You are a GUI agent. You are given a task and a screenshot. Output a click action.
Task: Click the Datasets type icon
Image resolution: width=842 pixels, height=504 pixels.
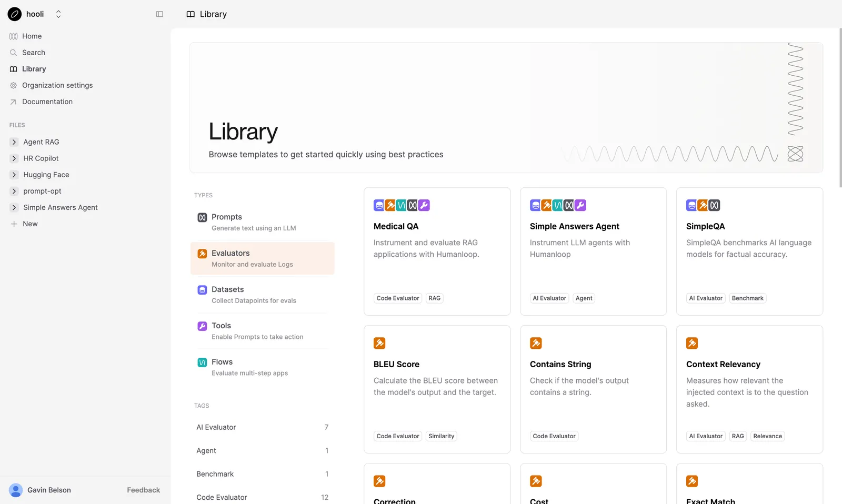coord(202,290)
